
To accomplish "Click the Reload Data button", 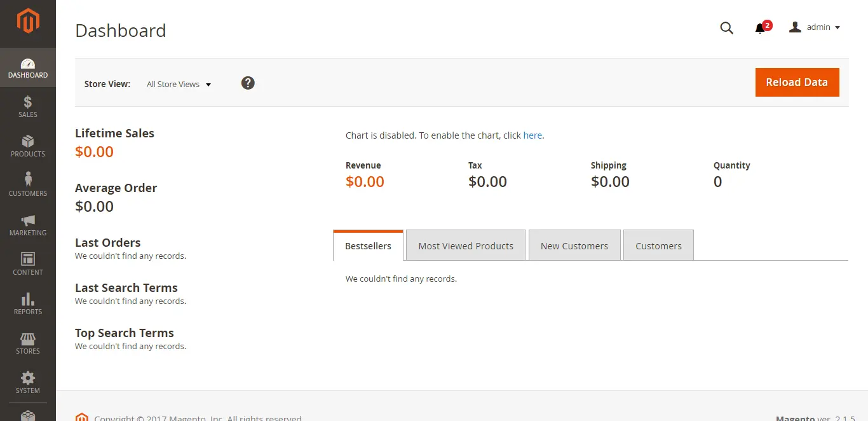I will coord(797,82).
